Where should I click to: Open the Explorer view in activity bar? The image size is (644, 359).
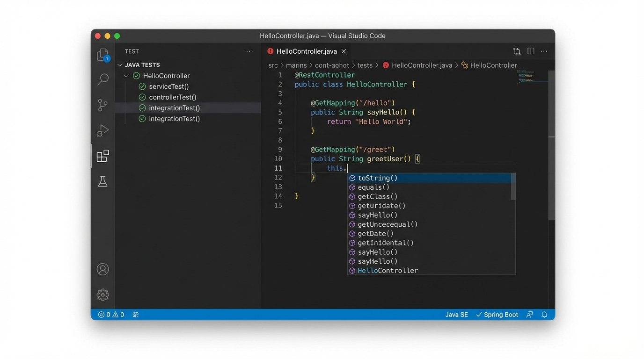102,55
